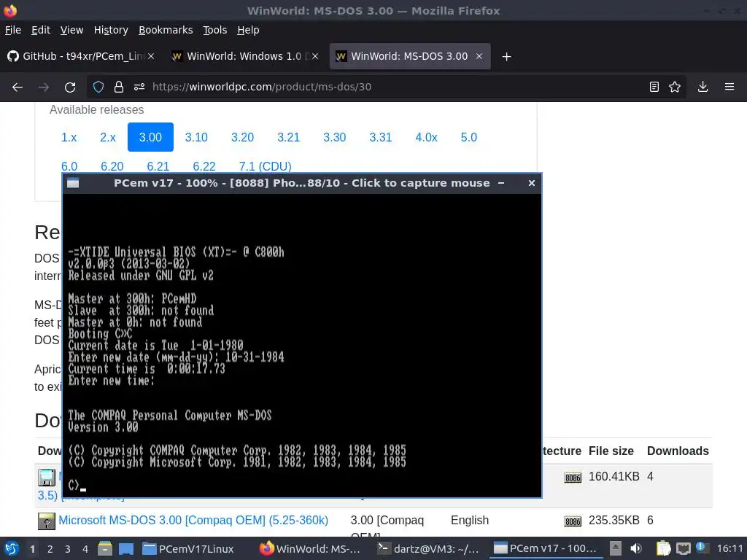Select the 3.21 release link
Screen dimensions: 747x560
coord(289,137)
